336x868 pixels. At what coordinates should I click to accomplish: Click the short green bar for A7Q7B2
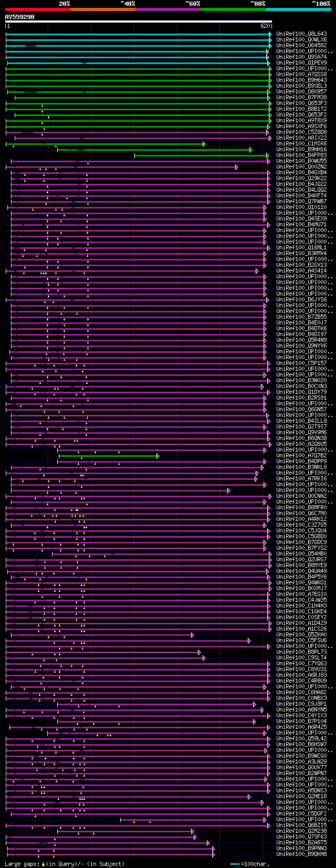[109, 456]
